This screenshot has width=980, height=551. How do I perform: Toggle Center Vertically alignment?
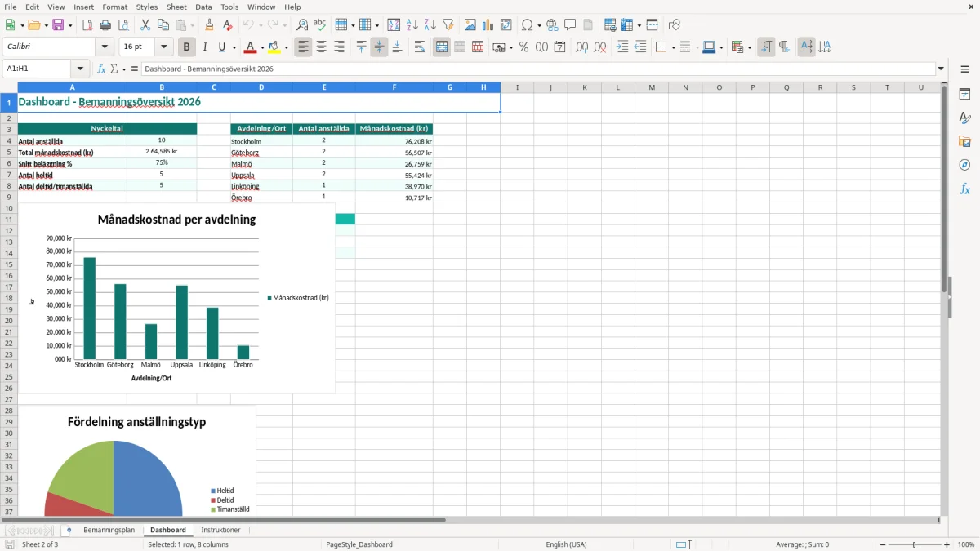[x=379, y=47]
